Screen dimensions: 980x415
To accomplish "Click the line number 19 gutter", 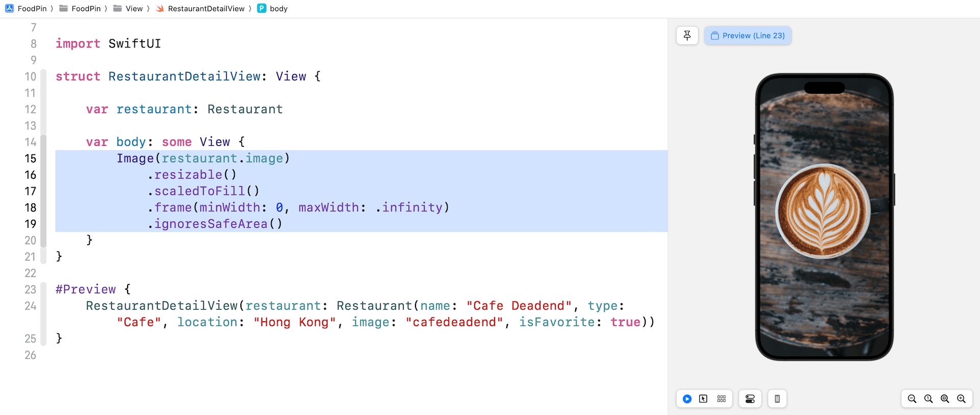I will (x=31, y=224).
